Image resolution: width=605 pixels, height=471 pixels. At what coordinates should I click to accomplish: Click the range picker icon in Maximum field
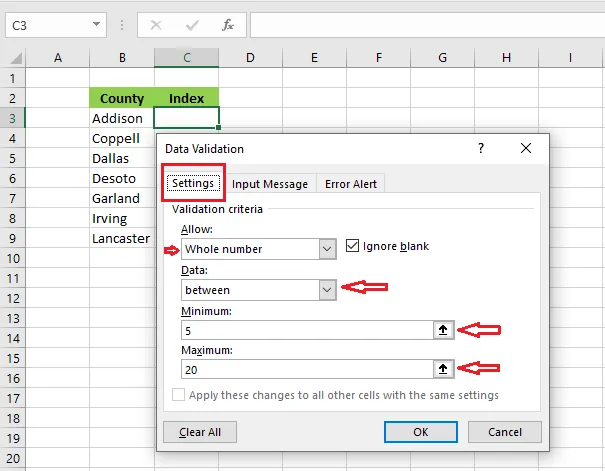coord(443,369)
